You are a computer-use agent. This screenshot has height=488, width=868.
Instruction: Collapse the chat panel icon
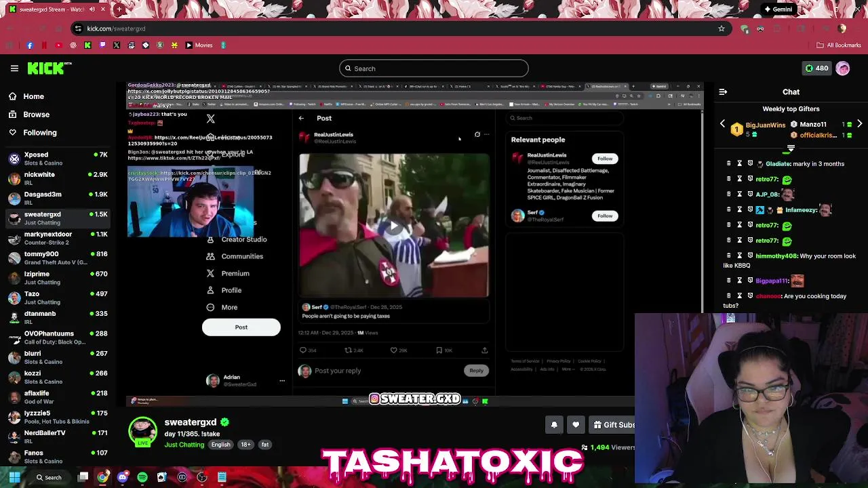(x=723, y=91)
